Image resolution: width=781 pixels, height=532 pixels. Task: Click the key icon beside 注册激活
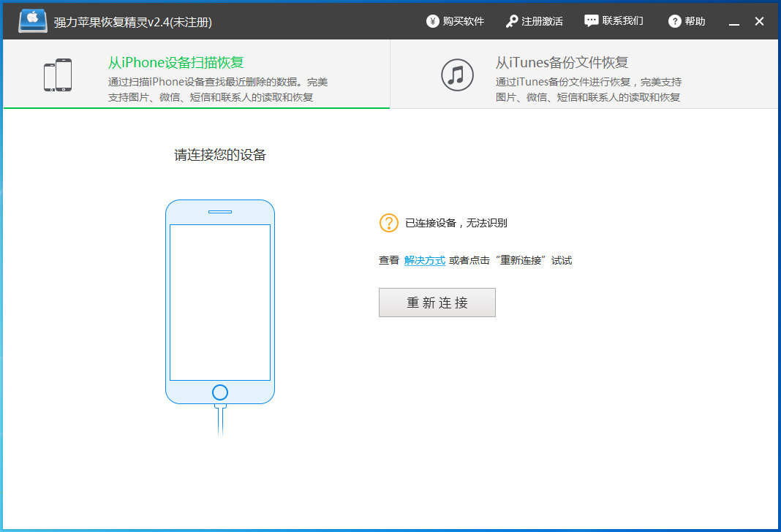click(512, 20)
